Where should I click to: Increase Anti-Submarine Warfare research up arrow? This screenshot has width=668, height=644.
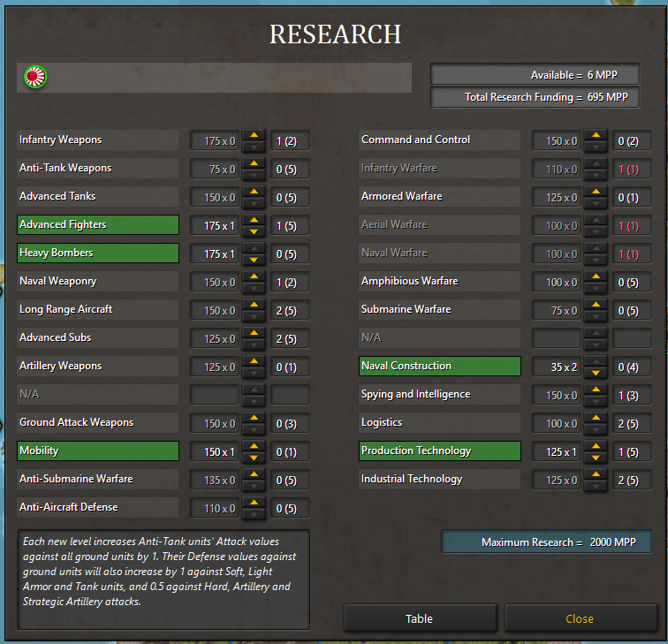click(x=254, y=474)
